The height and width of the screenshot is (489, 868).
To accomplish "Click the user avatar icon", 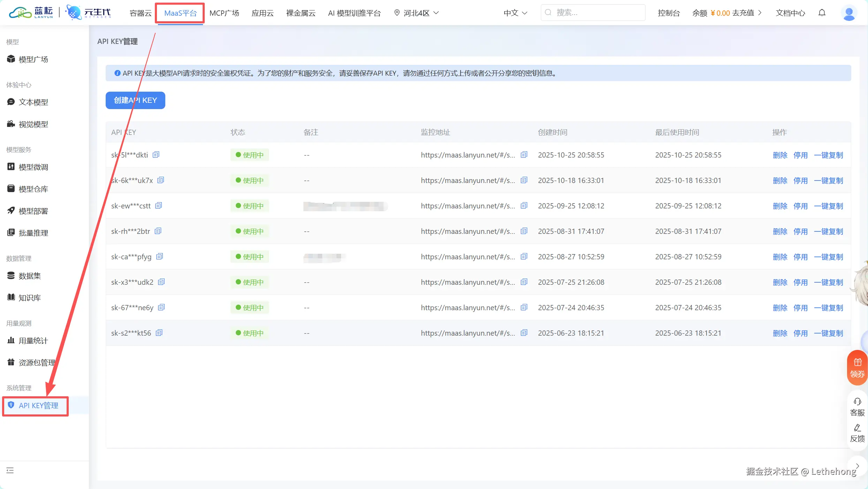I will click(848, 13).
